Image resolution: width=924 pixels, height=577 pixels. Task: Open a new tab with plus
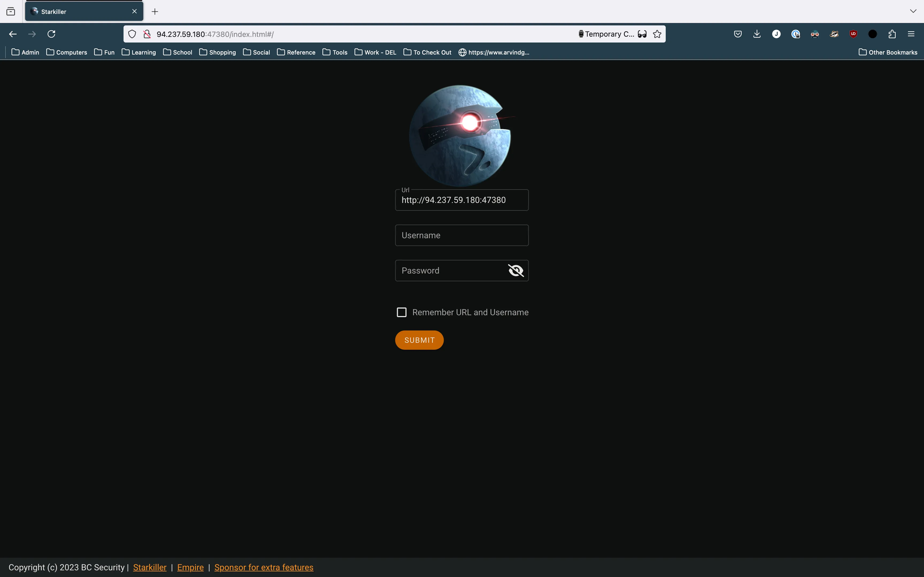coord(155,11)
